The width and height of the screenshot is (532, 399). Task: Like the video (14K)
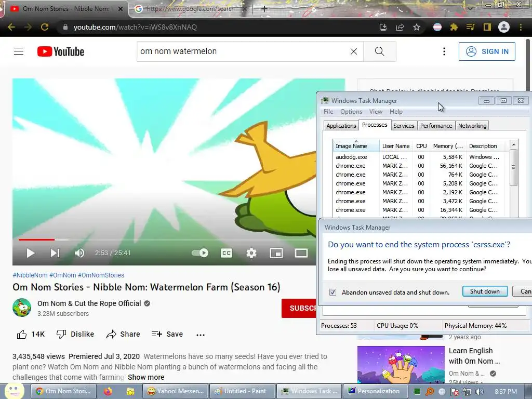[x=31, y=334]
